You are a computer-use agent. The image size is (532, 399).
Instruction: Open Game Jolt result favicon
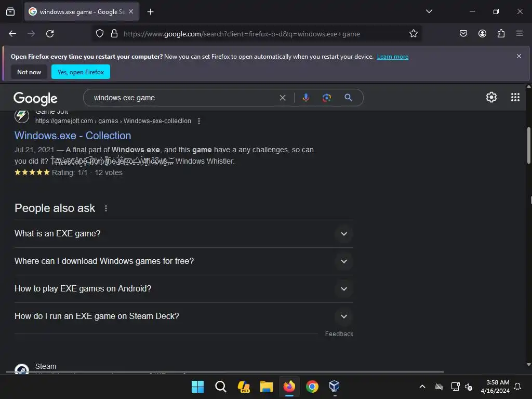click(x=22, y=116)
